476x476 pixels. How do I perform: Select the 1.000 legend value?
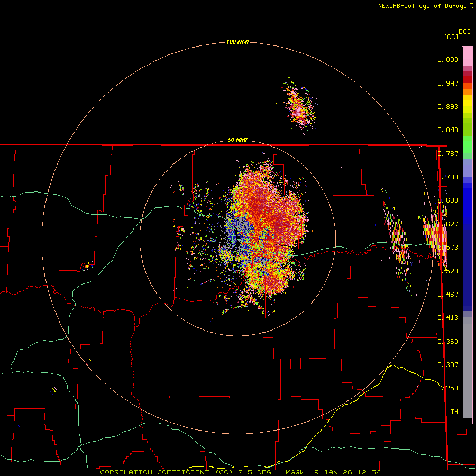(448, 59)
